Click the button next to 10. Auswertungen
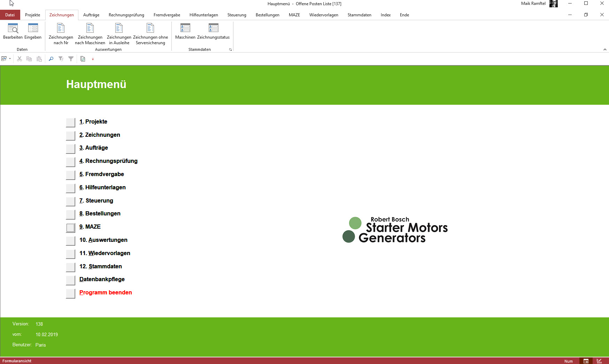The height and width of the screenshot is (364, 609). [70, 241]
